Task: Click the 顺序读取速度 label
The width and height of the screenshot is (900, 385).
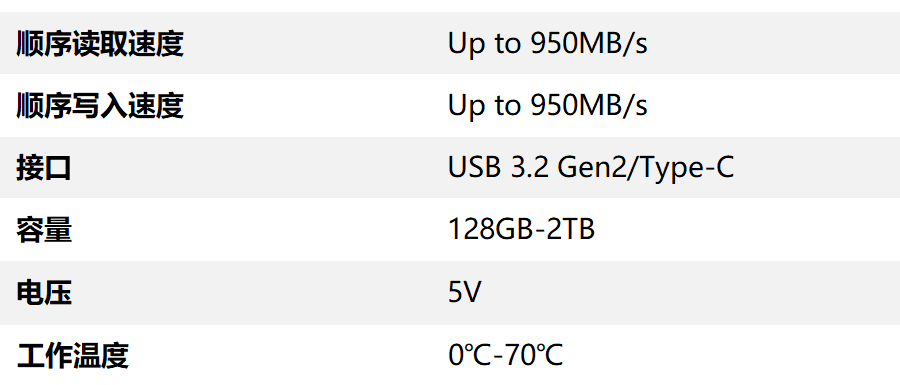Action: pos(100,44)
